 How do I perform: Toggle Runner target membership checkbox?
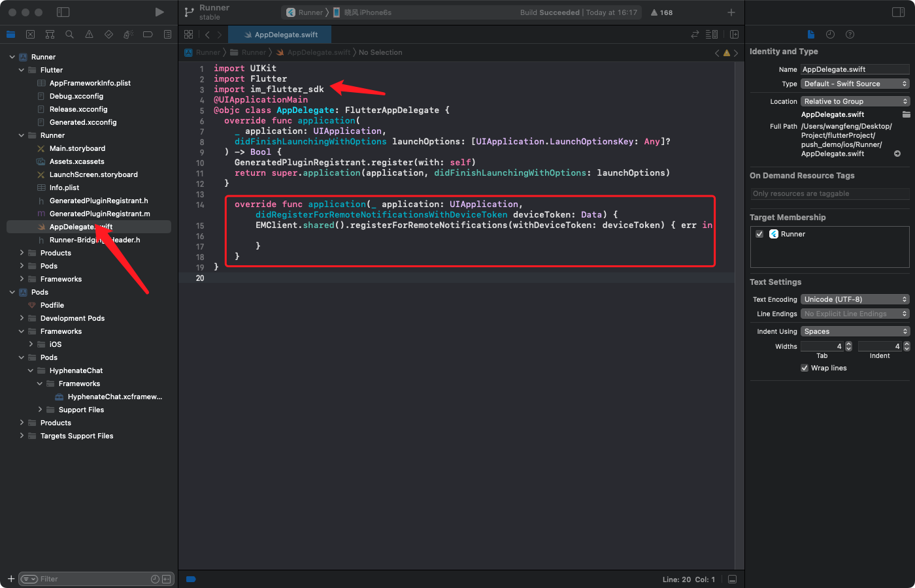[x=759, y=234]
